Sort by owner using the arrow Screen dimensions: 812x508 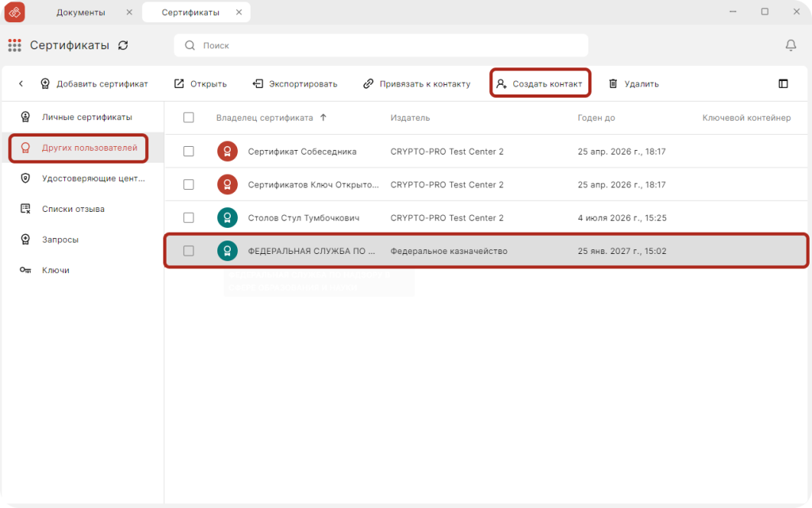[324, 117]
